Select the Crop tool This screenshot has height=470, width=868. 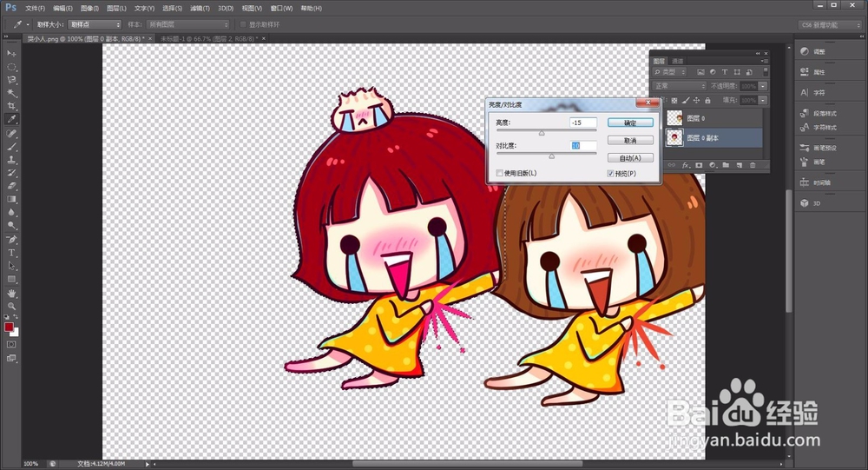click(x=11, y=106)
